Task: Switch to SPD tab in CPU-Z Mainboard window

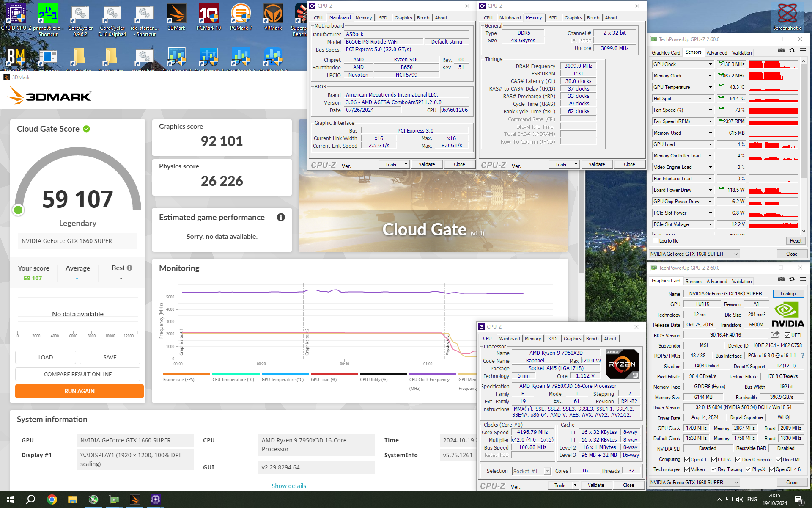Action: [383, 18]
